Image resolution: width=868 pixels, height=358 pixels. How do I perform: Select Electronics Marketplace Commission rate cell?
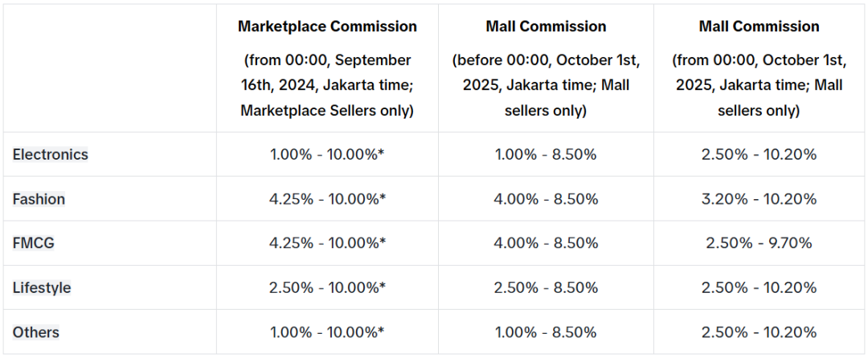point(327,154)
